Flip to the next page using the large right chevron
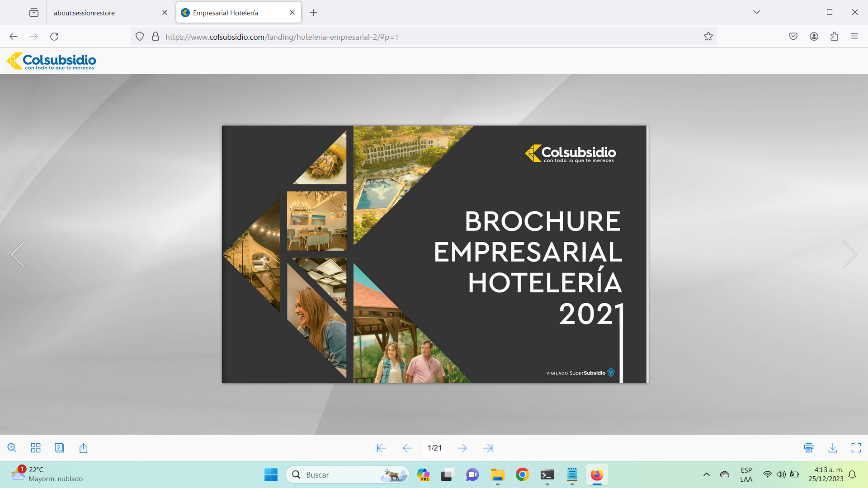The image size is (868, 488). (850, 254)
